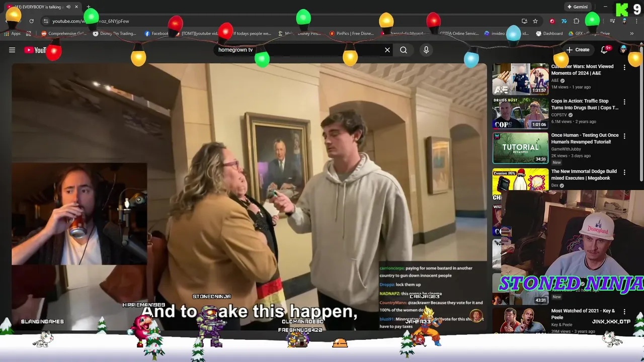Install app icon in address bar
Viewport: 644px width, 362px height.
click(x=524, y=21)
